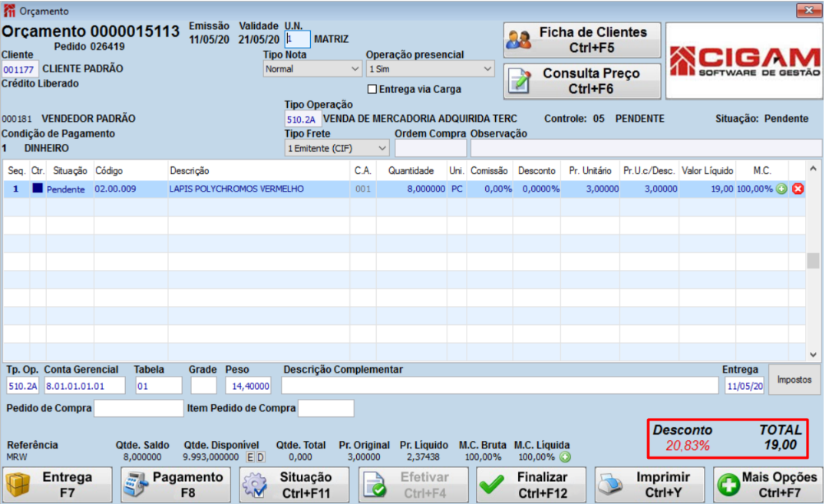The image size is (829, 504).
Task: Click the TOTAL 19,00 value
Action: [781, 445]
